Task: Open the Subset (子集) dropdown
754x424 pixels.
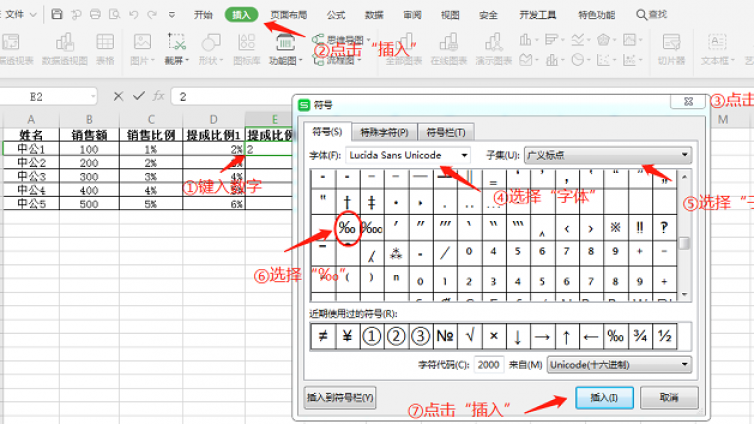Action: (x=608, y=155)
